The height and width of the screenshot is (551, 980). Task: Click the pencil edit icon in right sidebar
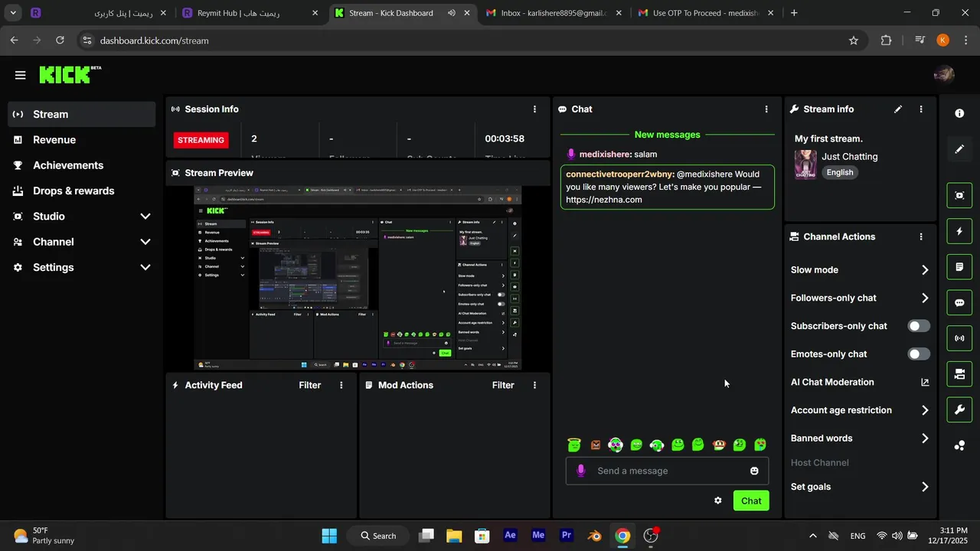click(959, 149)
